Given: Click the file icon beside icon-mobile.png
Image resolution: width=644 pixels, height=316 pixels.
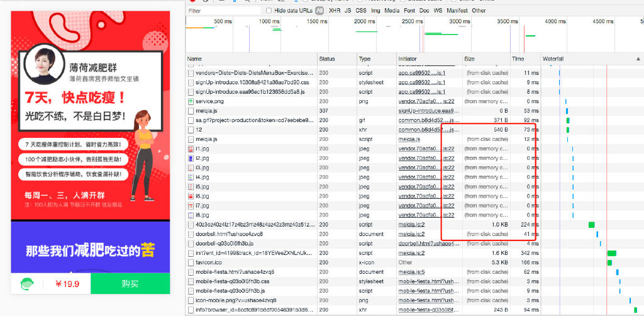Looking at the screenshot, I should tap(191, 300).
